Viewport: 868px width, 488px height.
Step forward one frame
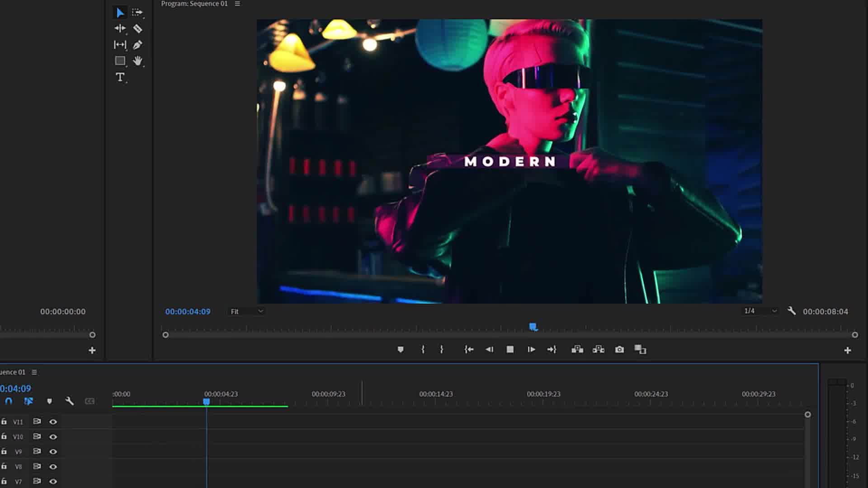(x=531, y=349)
